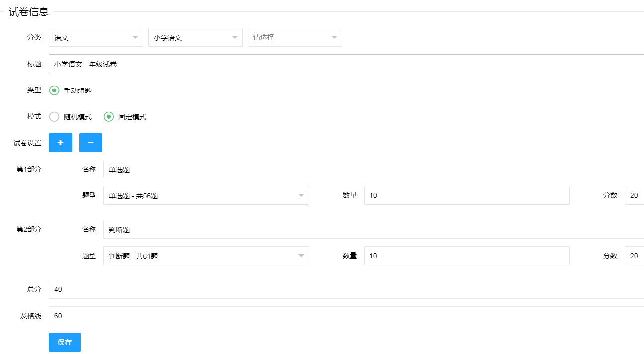Screen dimensions: 644x354
Task: Click the 第2部分 名称 field
Action: tap(373, 229)
